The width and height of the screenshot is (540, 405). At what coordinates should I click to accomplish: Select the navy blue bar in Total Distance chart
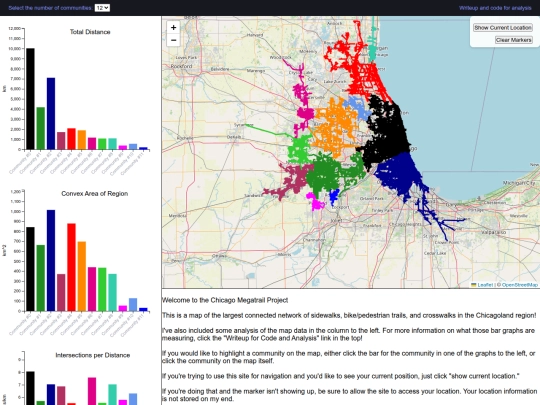tap(51, 114)
